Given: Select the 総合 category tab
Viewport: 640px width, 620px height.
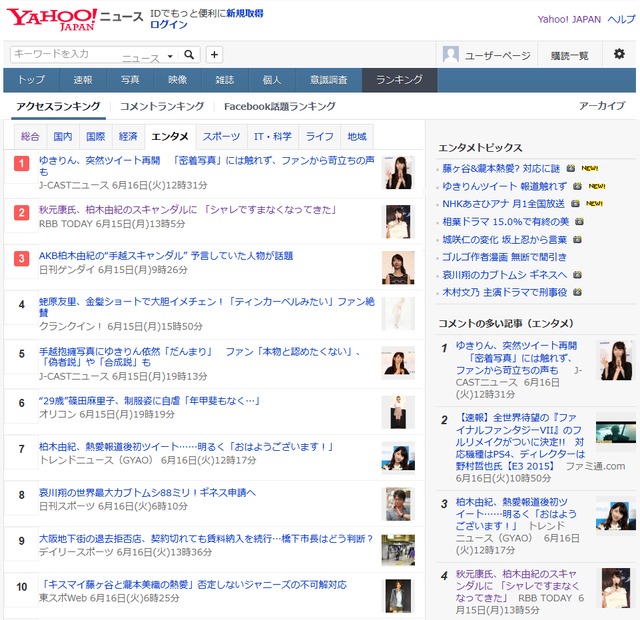Looking at the screenshot, I should (30, 136).
